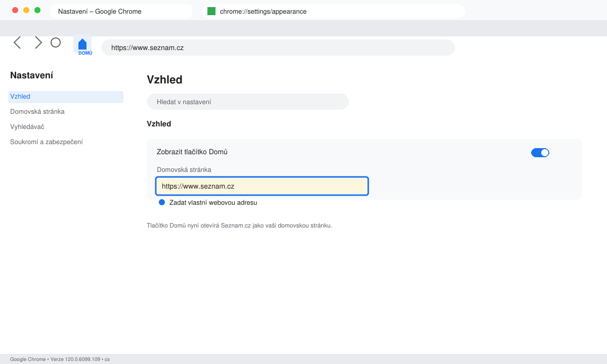Click the green maximize window button
Screen dimensions: 607x364
click(x=37, y=10)
